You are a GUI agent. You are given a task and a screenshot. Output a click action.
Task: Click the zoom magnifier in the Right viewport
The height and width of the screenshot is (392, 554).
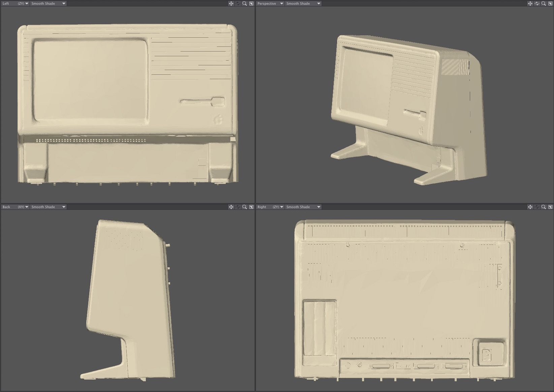pos(544,207)
